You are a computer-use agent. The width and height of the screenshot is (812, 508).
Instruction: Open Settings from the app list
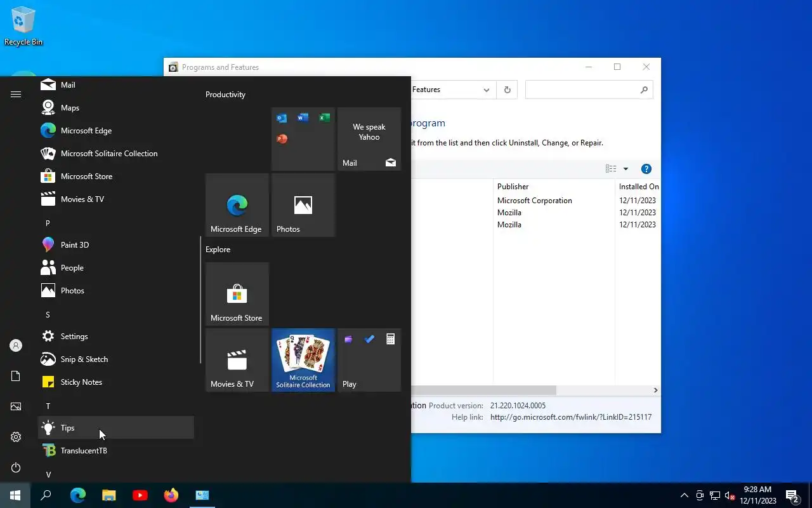pos(116,337)
